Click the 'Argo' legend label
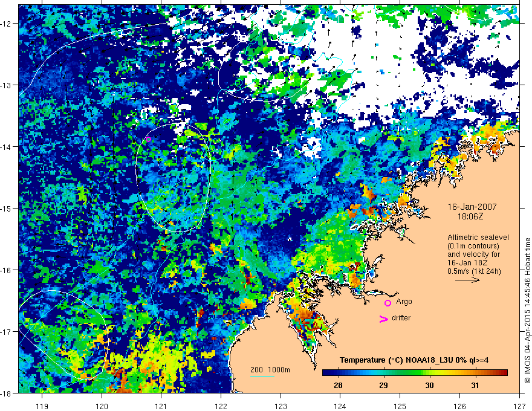This screenshot has height=411, width=532. point(404,302)
